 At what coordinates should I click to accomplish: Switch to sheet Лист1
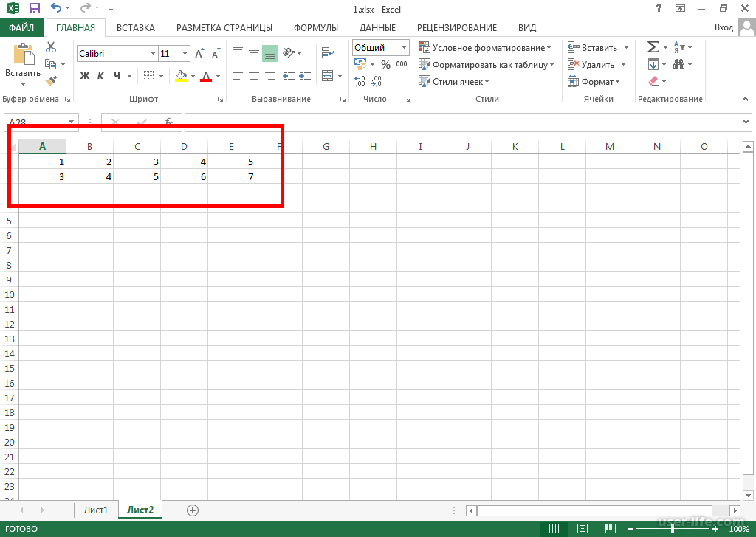point(95,510)
